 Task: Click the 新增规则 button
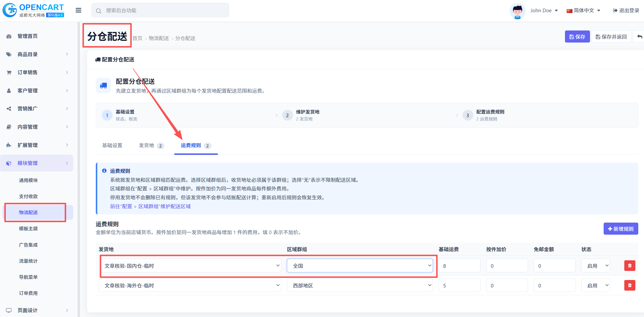pyautogui.click(x=620, y=228)
